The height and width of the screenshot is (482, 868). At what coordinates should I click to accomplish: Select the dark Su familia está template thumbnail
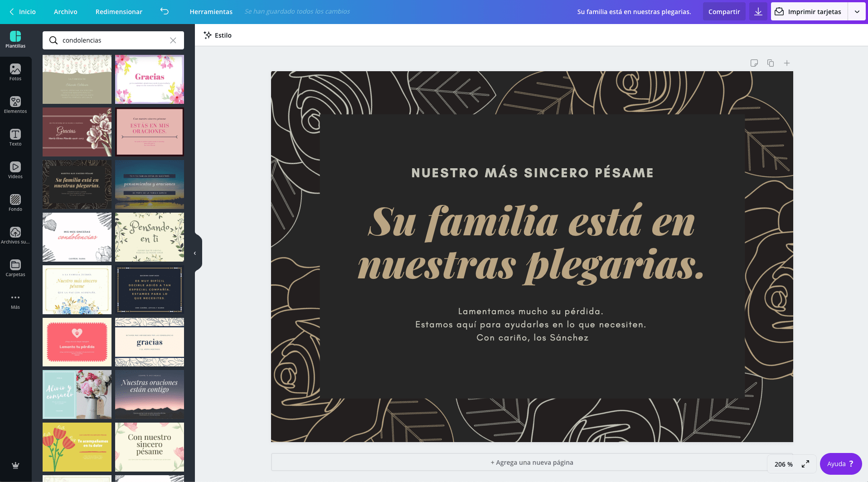[77, 185]
